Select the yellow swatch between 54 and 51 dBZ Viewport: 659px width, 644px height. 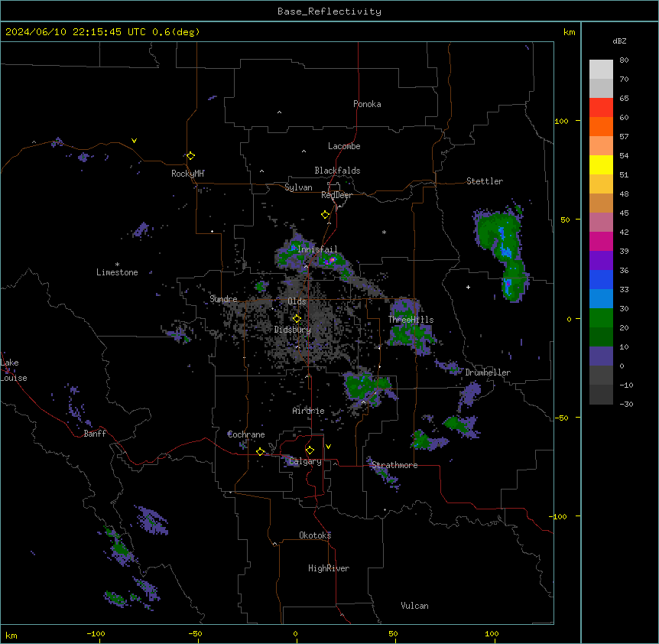601,165
